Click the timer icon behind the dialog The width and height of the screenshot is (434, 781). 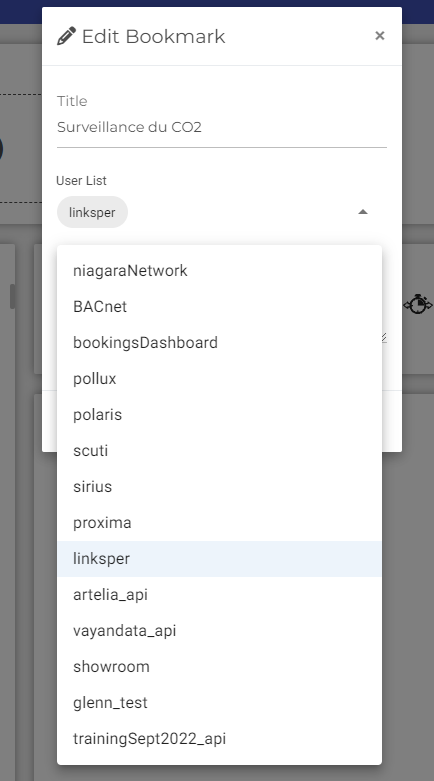(418, 304)
